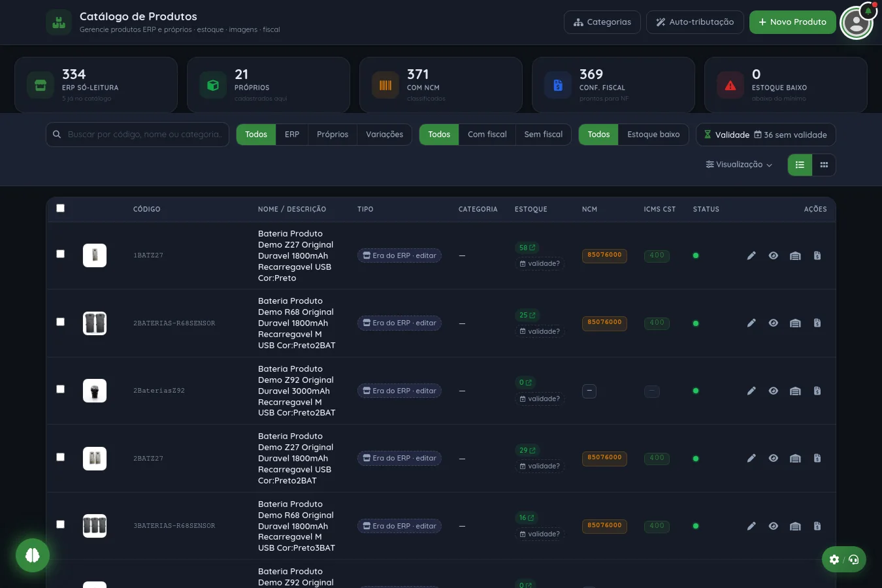The height and width of the screenshot is (588, 882).
Task: Click the ERP Só-Leitura store icon
Action: coord(41,85)
